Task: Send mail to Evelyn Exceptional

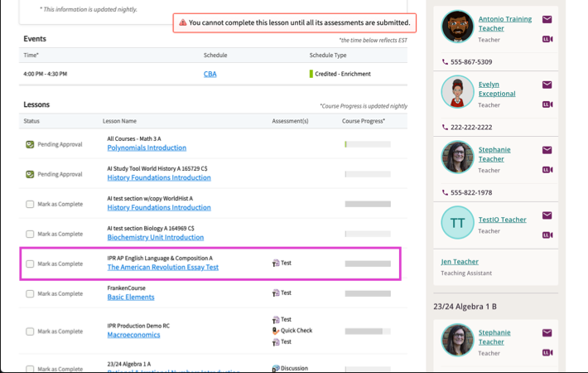Action: pos(547,85)
